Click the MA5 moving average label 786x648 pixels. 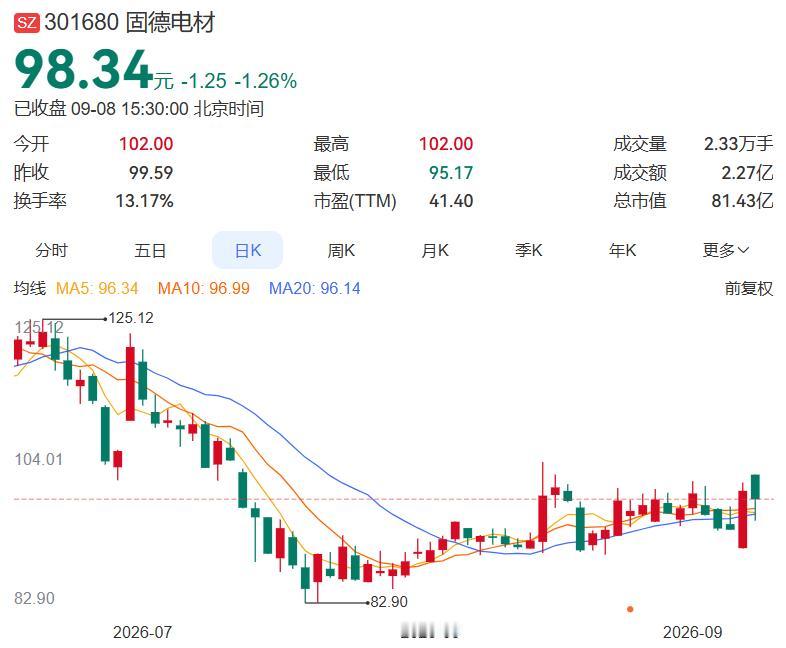click(x=97, y=288)
